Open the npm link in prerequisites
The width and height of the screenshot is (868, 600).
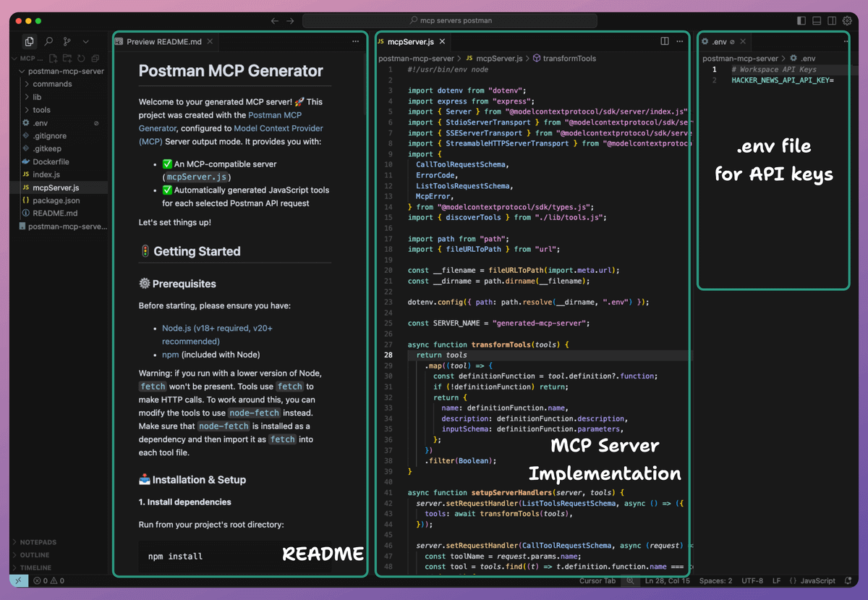click(170, 355)
